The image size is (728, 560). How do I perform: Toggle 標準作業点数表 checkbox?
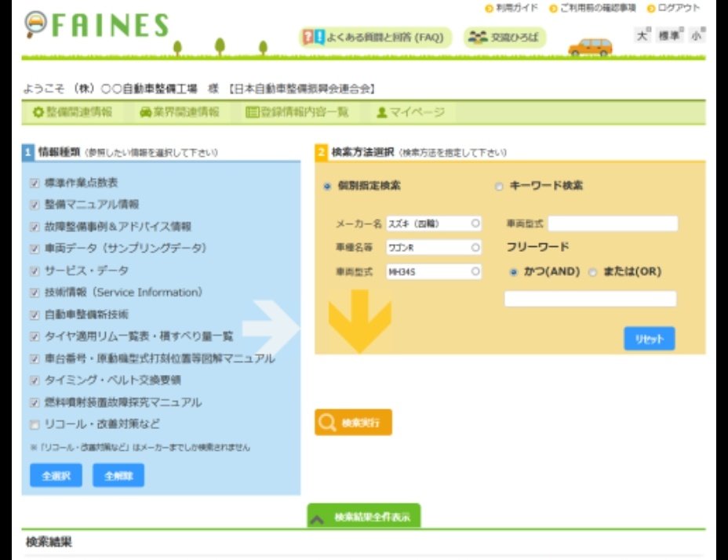click(x=35, y=183)
